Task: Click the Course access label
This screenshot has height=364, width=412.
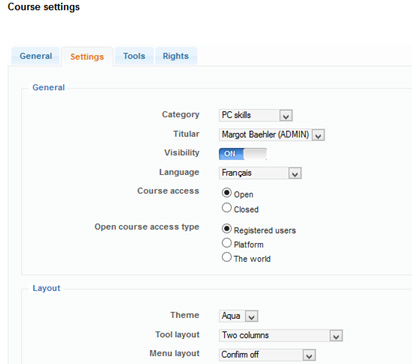Action: pos(168,191)
